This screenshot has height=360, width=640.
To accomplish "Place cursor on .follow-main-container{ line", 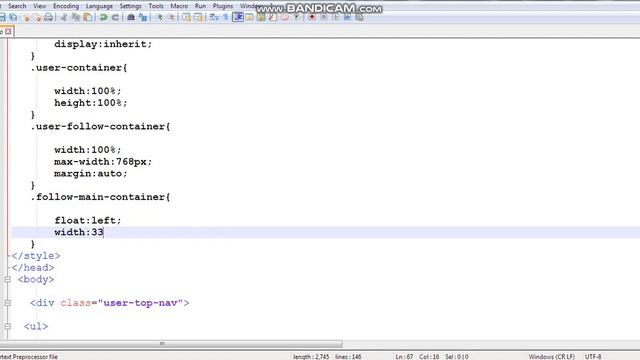I will click(x=100, y=197).
